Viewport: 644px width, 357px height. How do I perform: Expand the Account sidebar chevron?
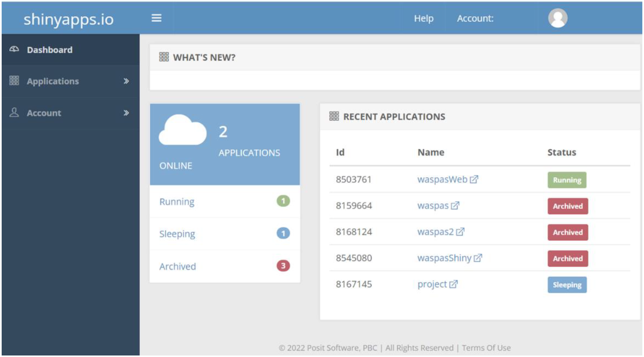[x=126, y=113]
